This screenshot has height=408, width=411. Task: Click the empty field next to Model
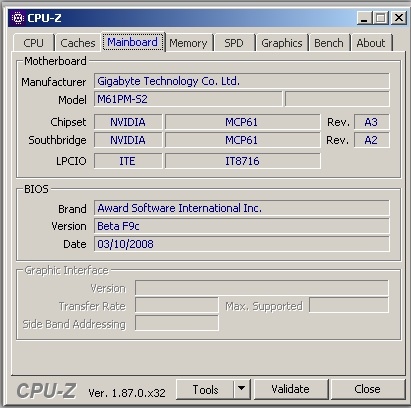coord(337,99)
